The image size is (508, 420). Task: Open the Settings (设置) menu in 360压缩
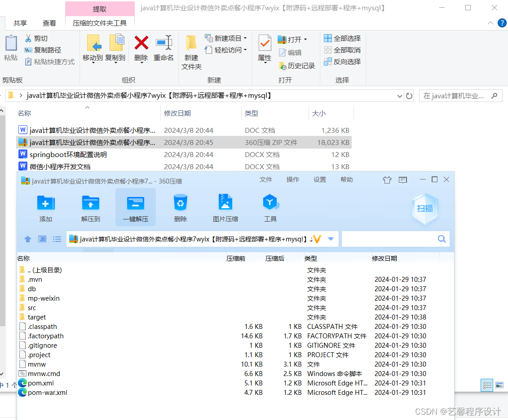click(319, 179)
